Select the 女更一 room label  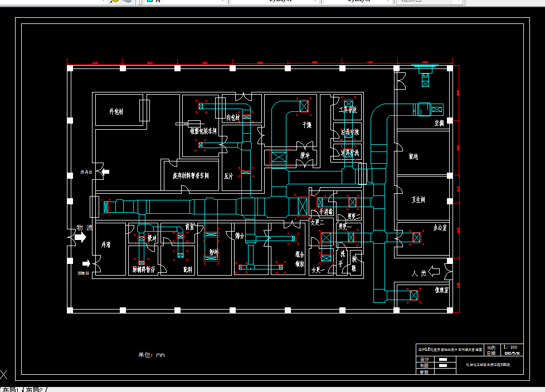(x=318, y=270)
